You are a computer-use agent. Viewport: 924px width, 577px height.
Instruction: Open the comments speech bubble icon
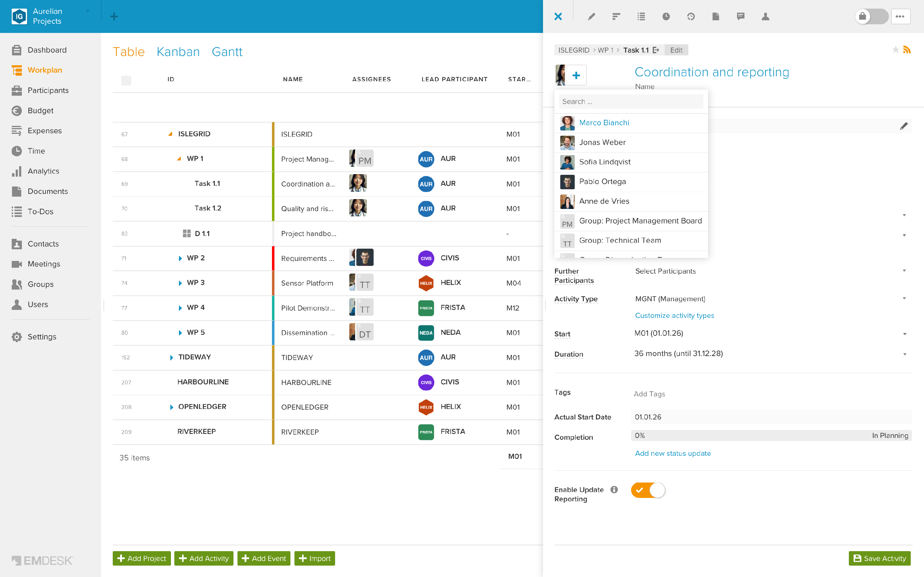740,16
